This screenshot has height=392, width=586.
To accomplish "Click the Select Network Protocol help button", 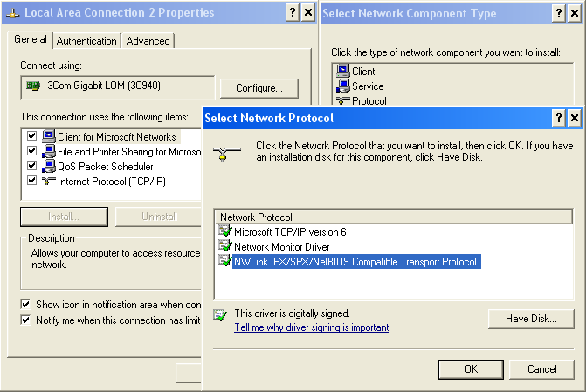I will tap(558, 119).
